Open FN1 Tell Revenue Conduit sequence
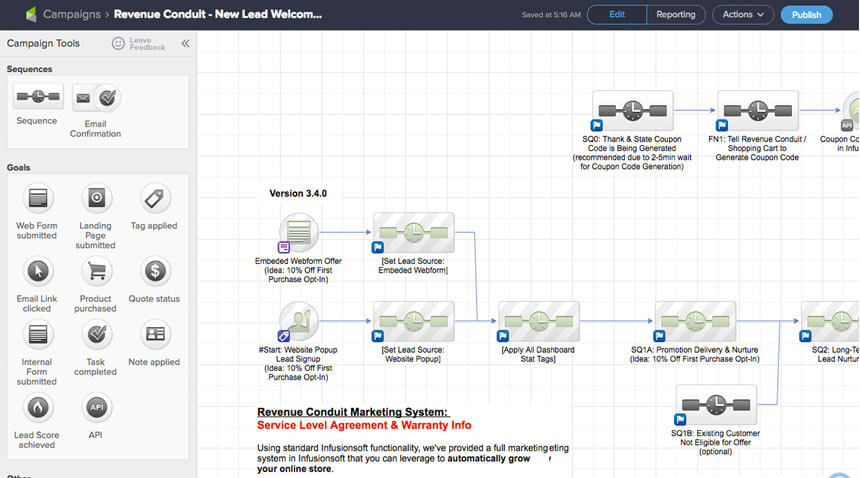 [757, 110]
